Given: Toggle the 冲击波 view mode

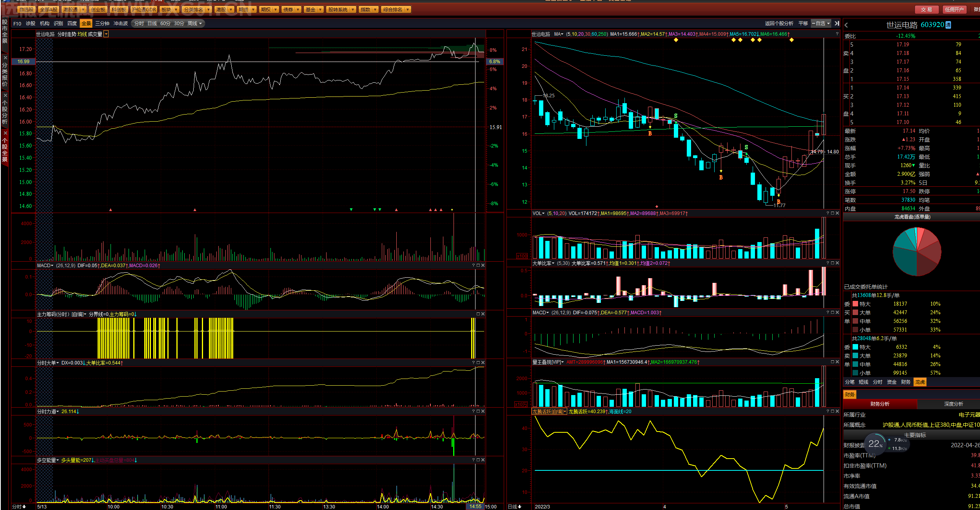Looking at the screenshot, I should pos(121,24).
